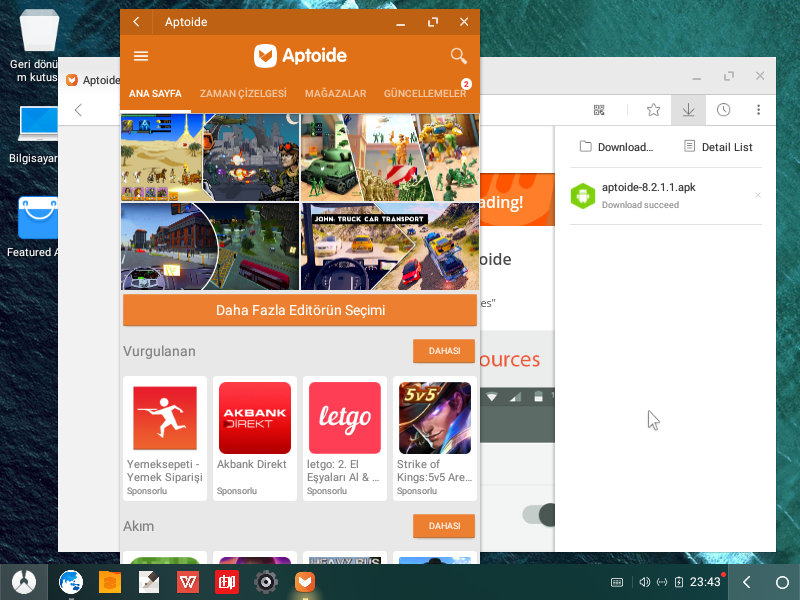The image size is (800, 600).
Task: Launch the browser from the taskbar
Action: [71, 582]
